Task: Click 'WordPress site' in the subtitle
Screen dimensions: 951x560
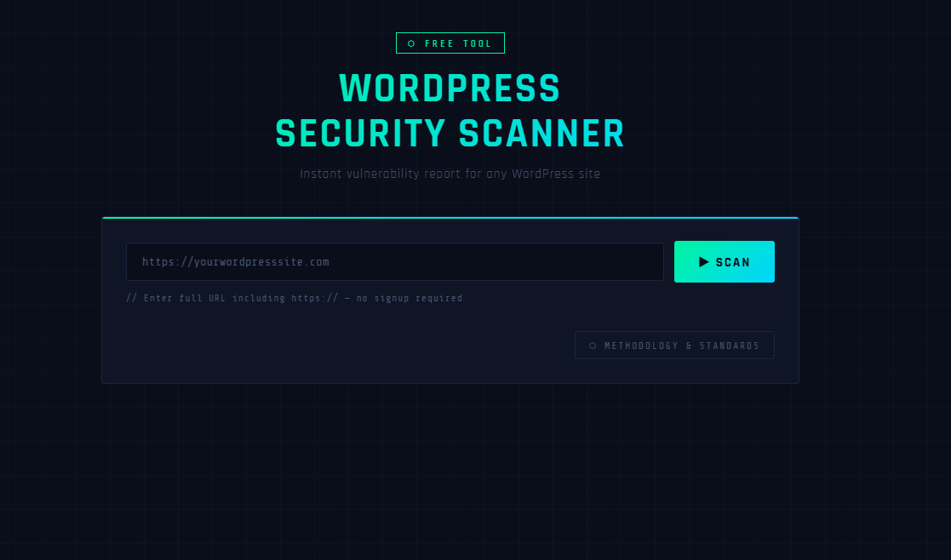Action: 556,174
